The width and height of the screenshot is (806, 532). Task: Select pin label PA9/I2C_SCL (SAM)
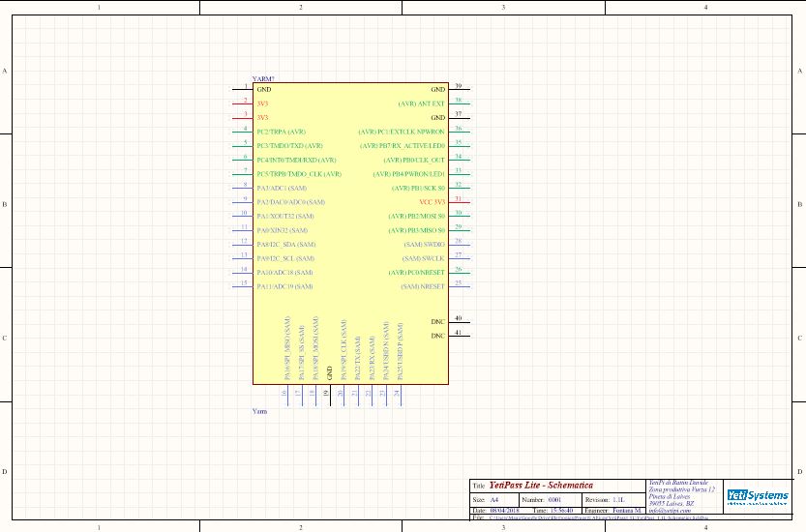click(285, 258)
